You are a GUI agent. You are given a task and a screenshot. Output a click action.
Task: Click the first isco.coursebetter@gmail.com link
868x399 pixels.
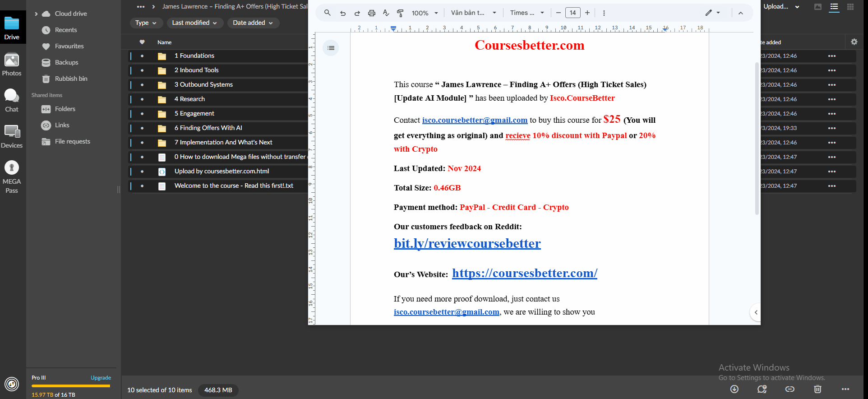pyautogui.click(x=475, y=120)
